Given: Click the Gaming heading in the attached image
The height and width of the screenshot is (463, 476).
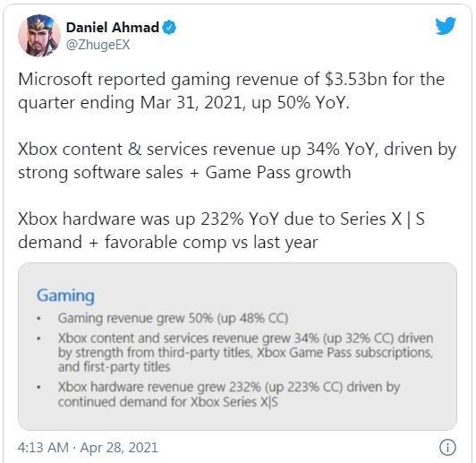Looking at the screenshot, I should [x=65, y=296].
